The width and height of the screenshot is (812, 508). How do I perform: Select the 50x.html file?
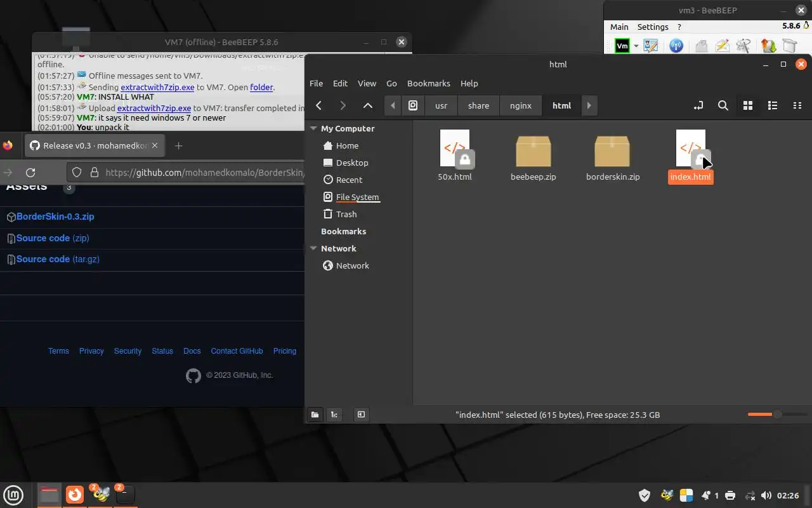click(455, 156)
